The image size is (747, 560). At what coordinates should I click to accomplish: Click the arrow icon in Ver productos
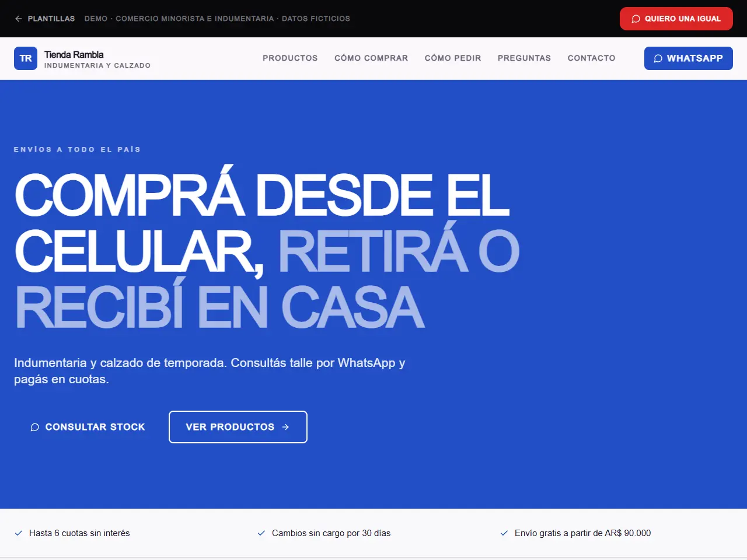pos(285,427)
